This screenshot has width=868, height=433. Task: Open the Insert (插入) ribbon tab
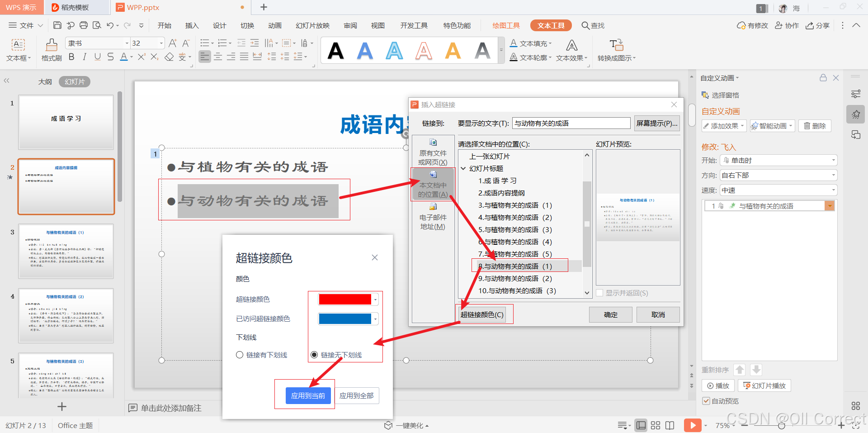pyautogui.click(x=192, y=25)
